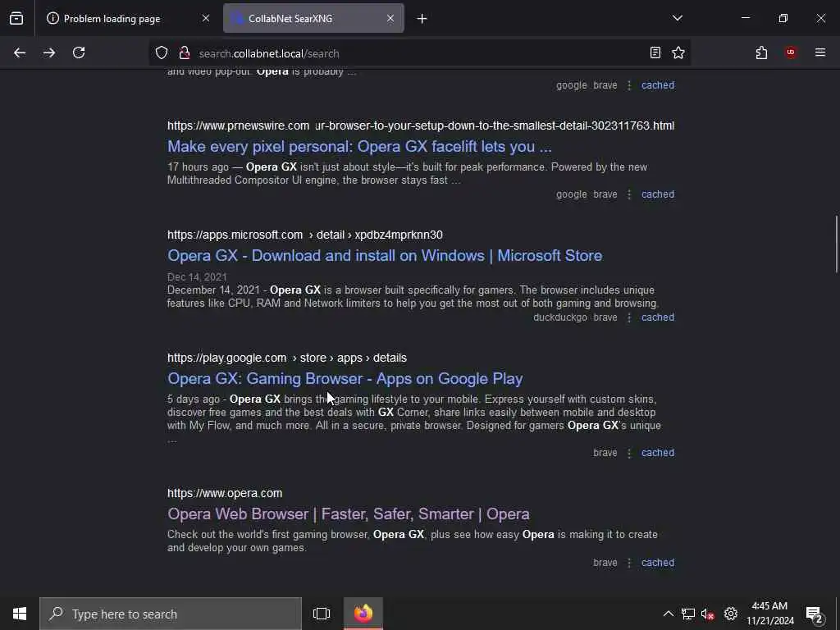
Task: Expand more options for the topmost partial result
Action: pos(629,85)
